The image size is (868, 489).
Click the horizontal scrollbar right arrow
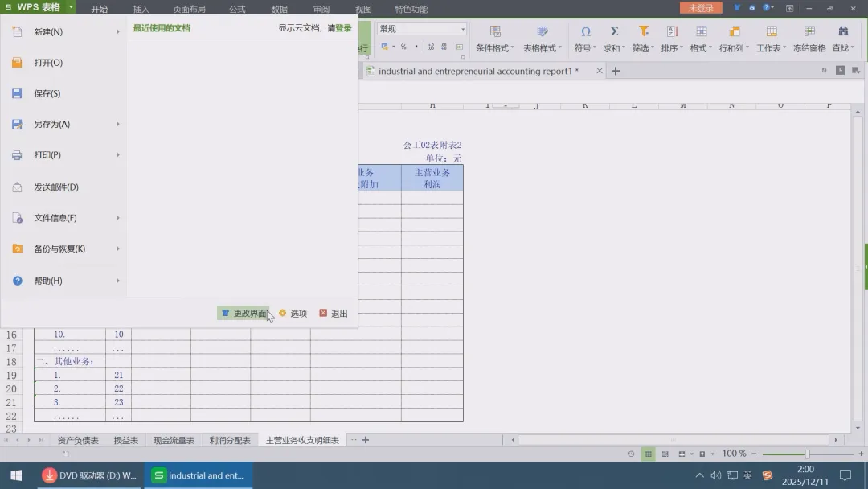[x=836, y=440]
